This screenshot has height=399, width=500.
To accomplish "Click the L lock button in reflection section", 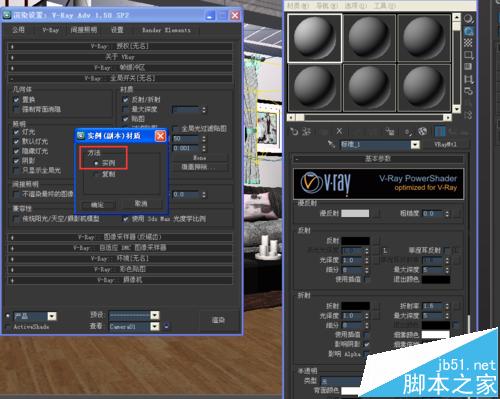I will click(x=385, y=250).
